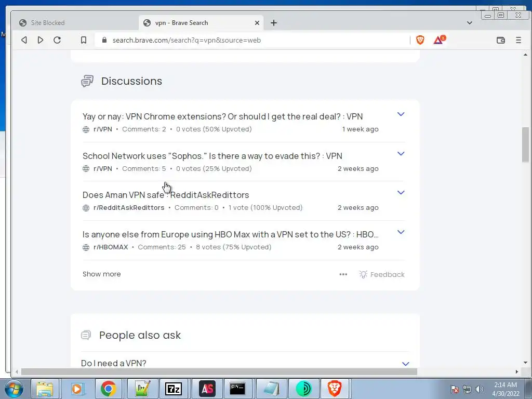Open the three-dots options in Discussions
The width and height of the screenshot is (532, 399).
pos(343,274)
